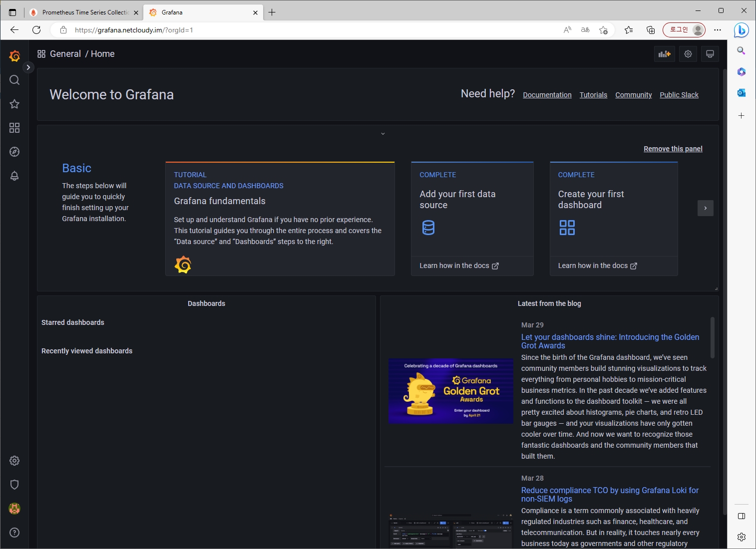
Task: Open the Explore compass icon
Action: pos(14,152)
